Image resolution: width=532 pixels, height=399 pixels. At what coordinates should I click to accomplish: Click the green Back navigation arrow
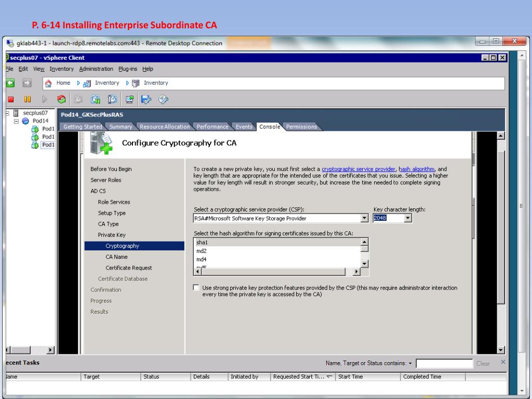[x=10, y=83]
